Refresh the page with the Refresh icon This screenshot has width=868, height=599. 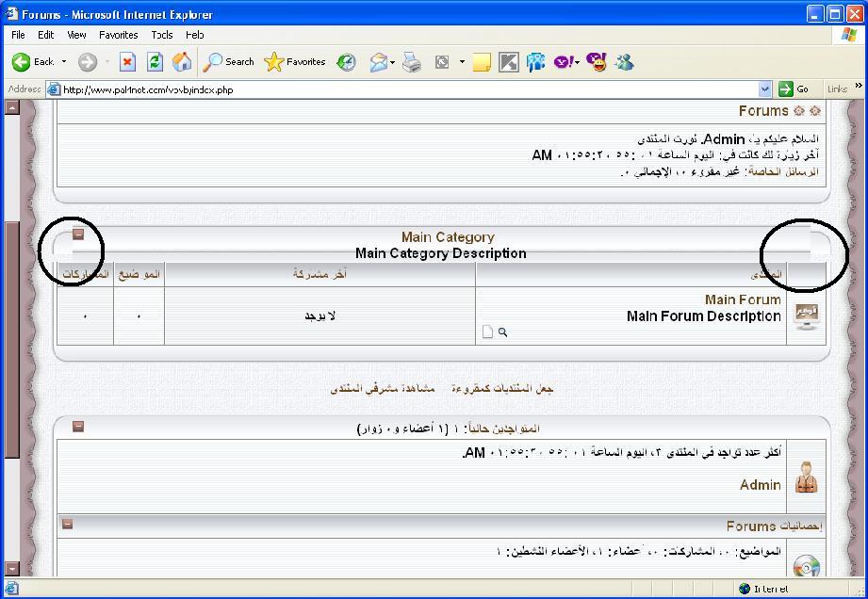tap(155, 62)
